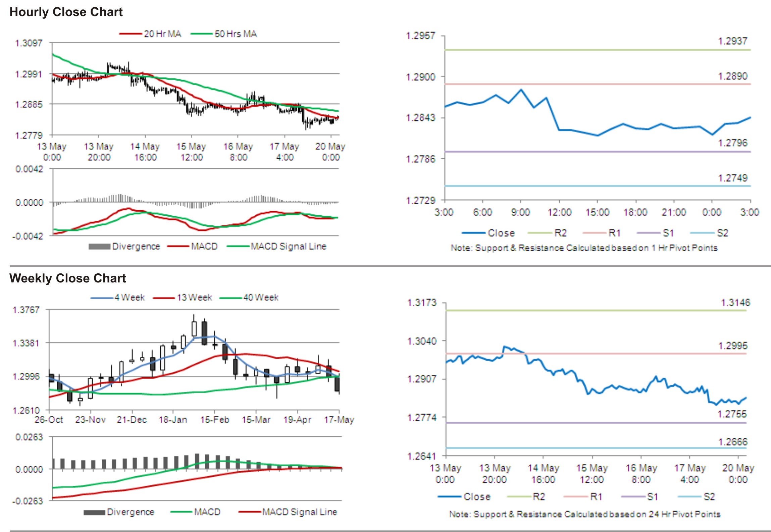Click the S1 legend in the 24 Hr pivot chart
This screenshot has height=532, width=771.
click(x=639, y=497)
